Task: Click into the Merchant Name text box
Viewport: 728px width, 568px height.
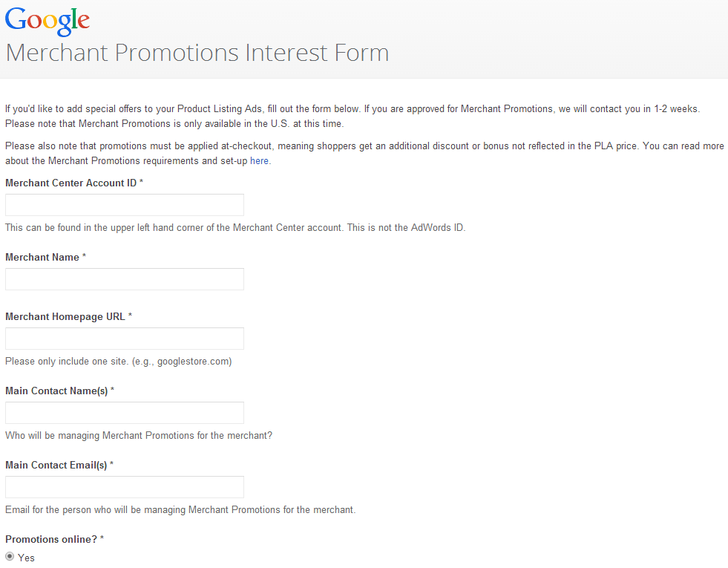Action: pos(125,279)
